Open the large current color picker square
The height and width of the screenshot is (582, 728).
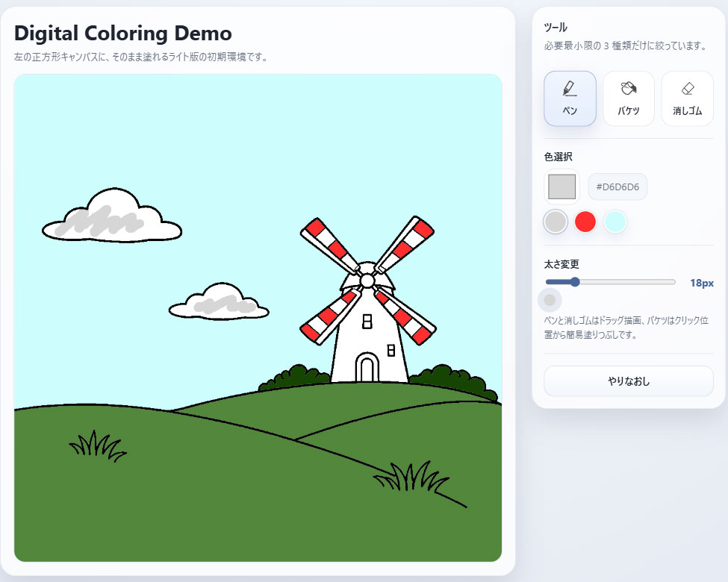tap(561, 187)
